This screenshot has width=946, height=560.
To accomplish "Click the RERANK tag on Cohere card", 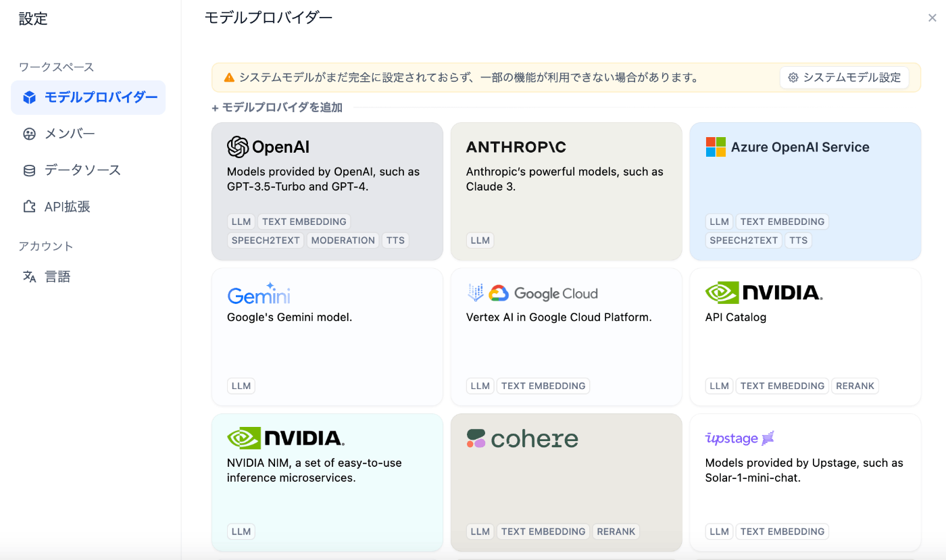I will click(x=616, y=532).
